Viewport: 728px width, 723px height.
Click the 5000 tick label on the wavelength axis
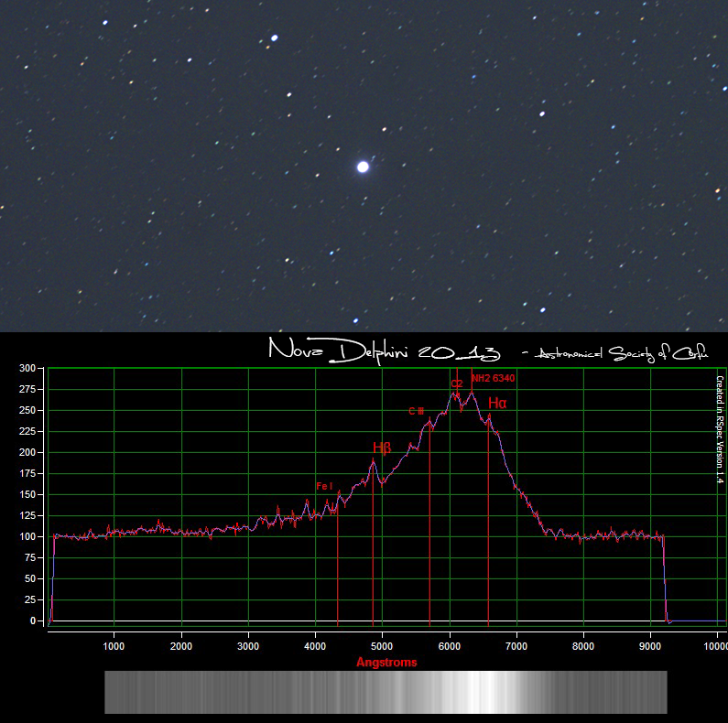382,646
